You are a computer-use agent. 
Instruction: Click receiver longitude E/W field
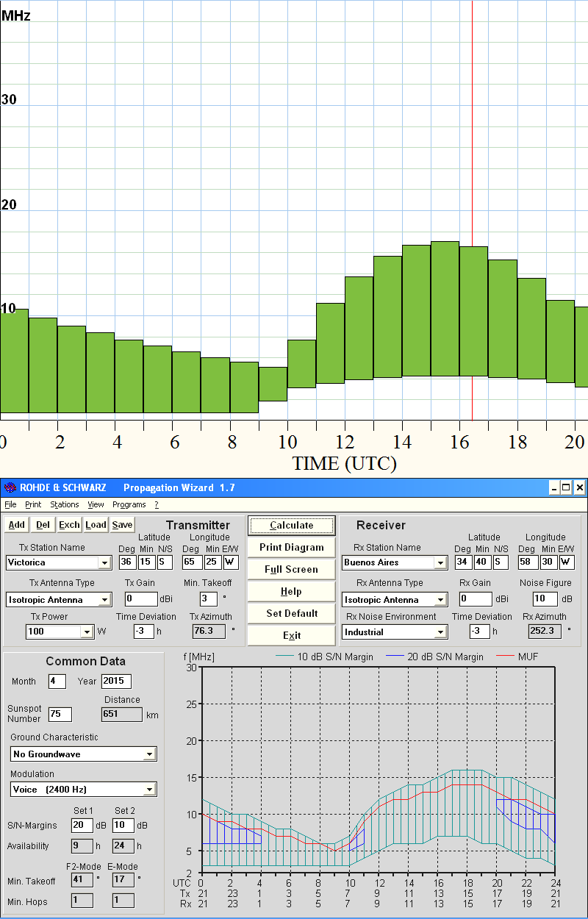point(567,562)
